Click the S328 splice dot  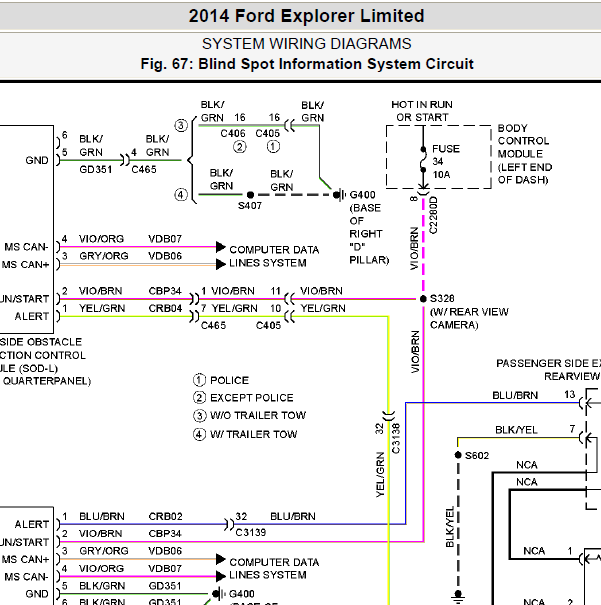click(x=423, y=299)
